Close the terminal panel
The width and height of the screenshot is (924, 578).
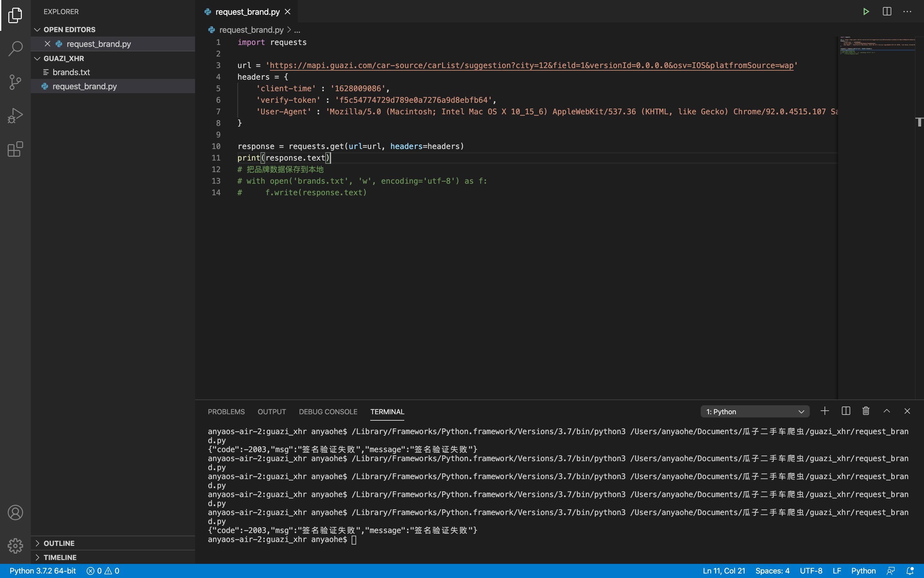(x=907, y=411)
